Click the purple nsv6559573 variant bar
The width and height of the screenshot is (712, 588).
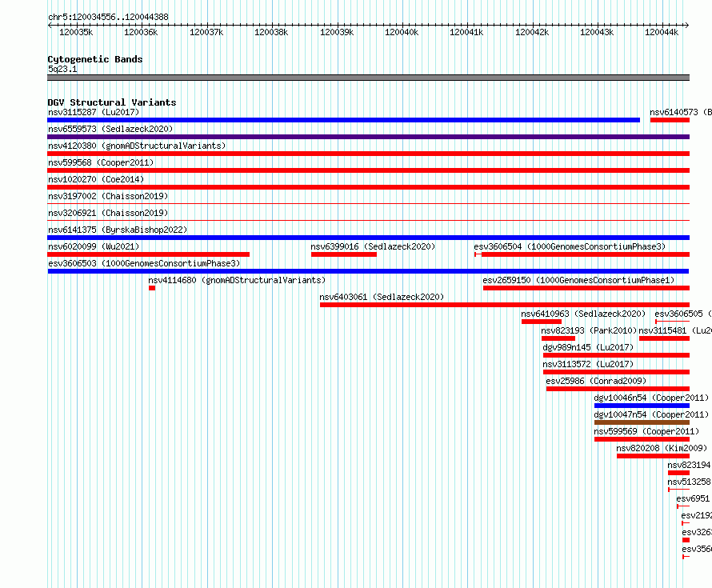(x=368, y=137)
